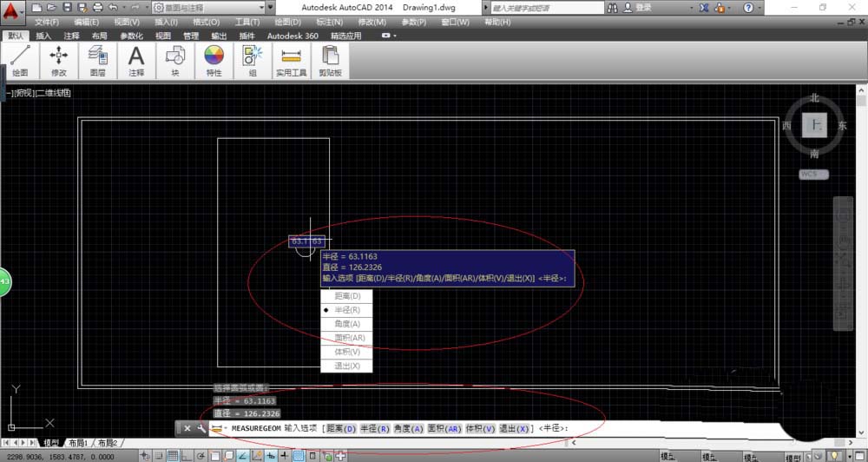This screenshot has width=868, height=462.
Task: Click the Open file icon
Action: [x=51, y=8]
